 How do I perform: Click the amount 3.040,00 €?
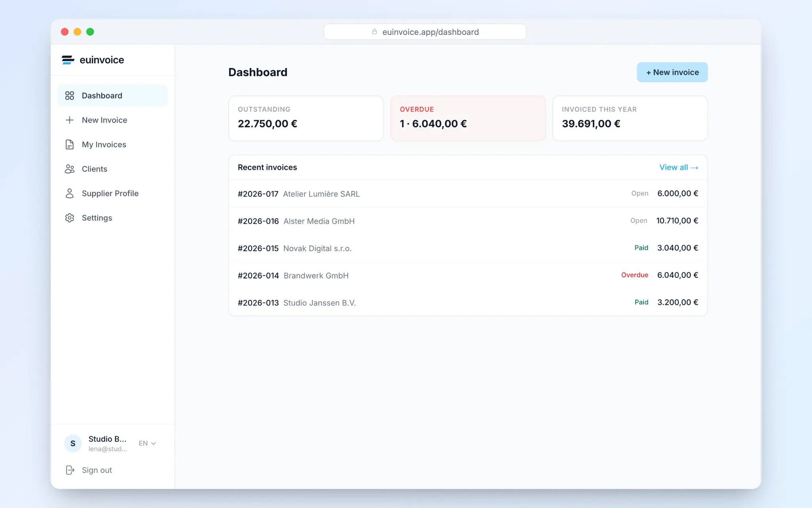[678, 248]
